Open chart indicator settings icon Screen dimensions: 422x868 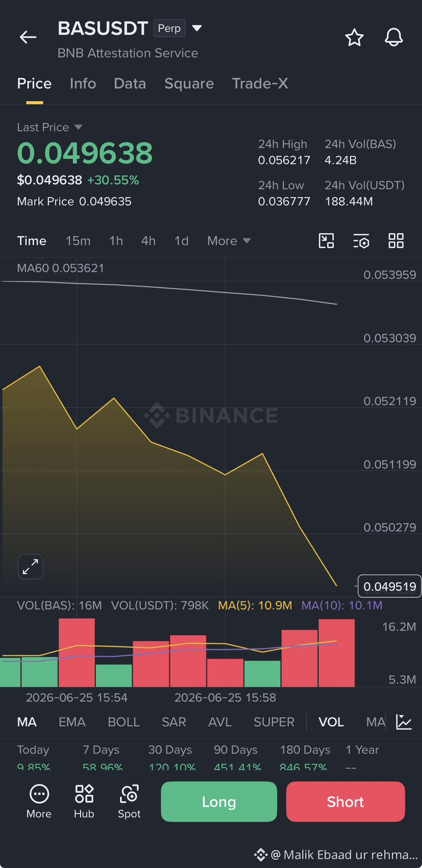point(361,241)
